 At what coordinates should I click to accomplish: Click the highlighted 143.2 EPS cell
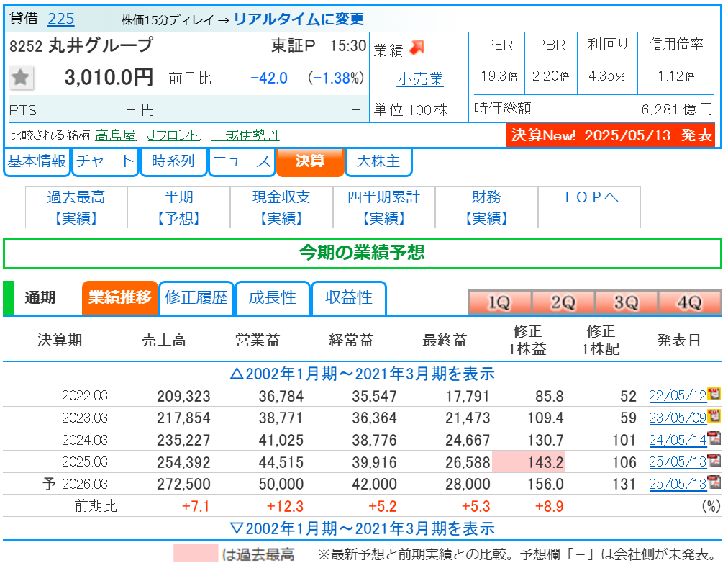click(x=529, y=461)
